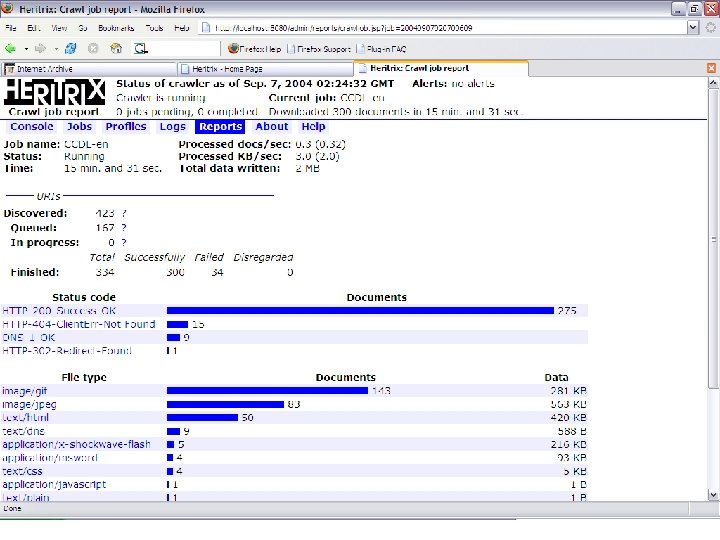Screen dimensions: 720x540
Task: Open the Plug-in FAQ bookmark
Action: [381, 49]
